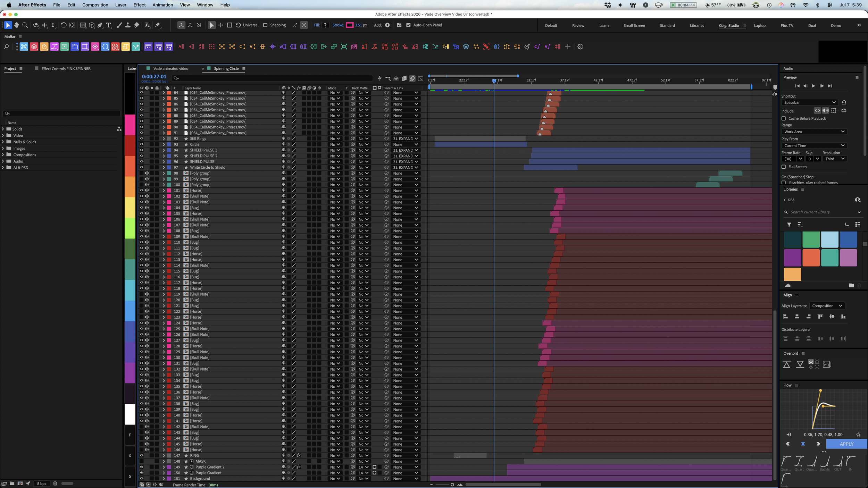Expand the Background layer properties

[164, 479]
